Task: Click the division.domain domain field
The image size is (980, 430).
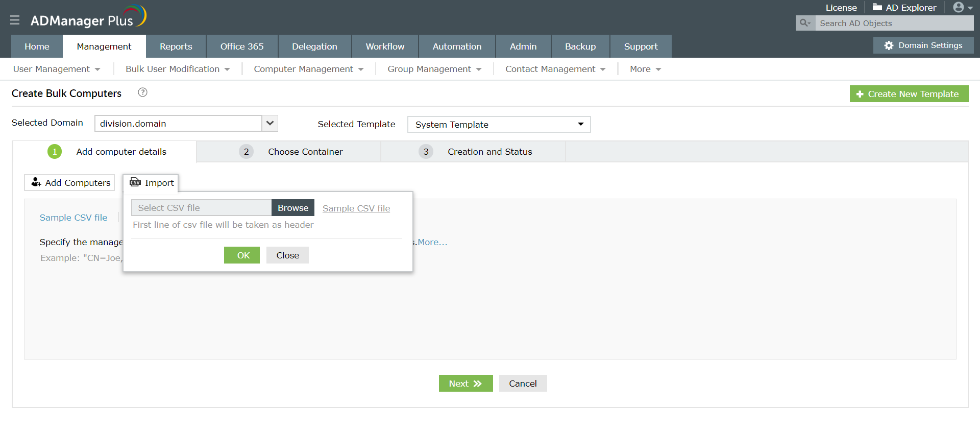Action: click(179, 123)
